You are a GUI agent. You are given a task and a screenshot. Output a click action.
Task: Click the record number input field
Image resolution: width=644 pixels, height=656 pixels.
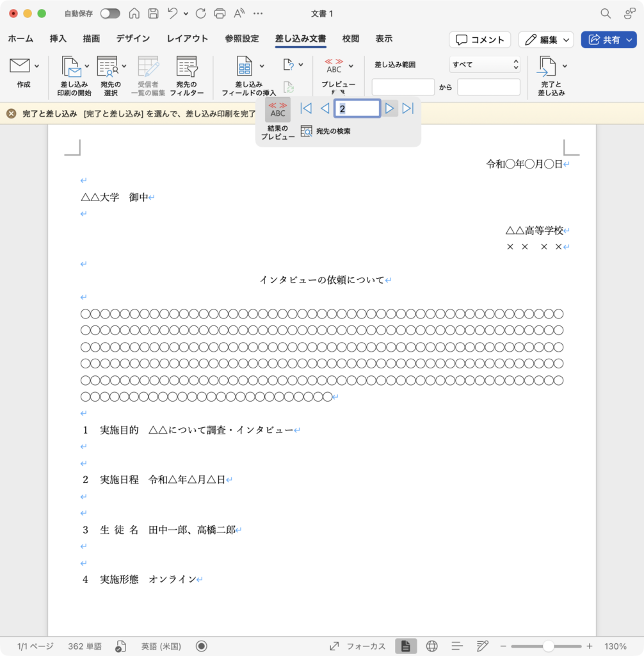tap(357, 109)
